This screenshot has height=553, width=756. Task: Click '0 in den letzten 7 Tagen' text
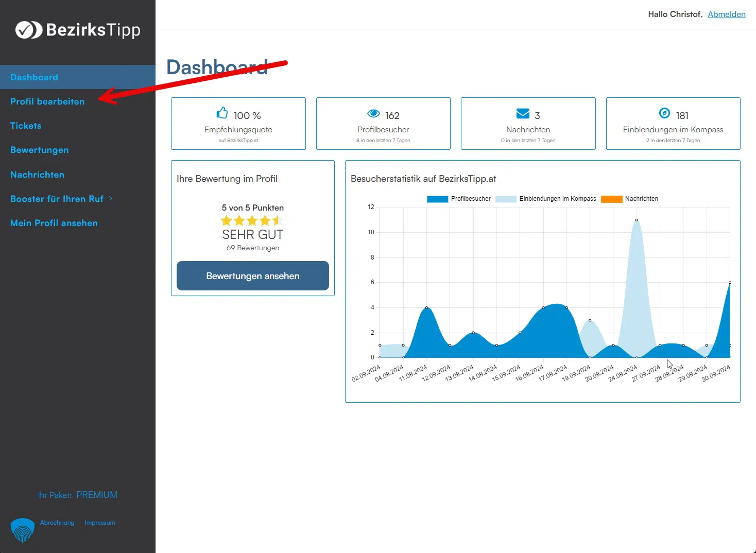528,141
